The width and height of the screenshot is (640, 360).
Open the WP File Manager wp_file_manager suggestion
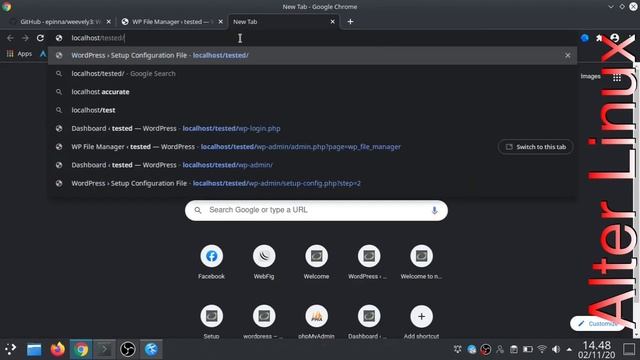point(273,147)
